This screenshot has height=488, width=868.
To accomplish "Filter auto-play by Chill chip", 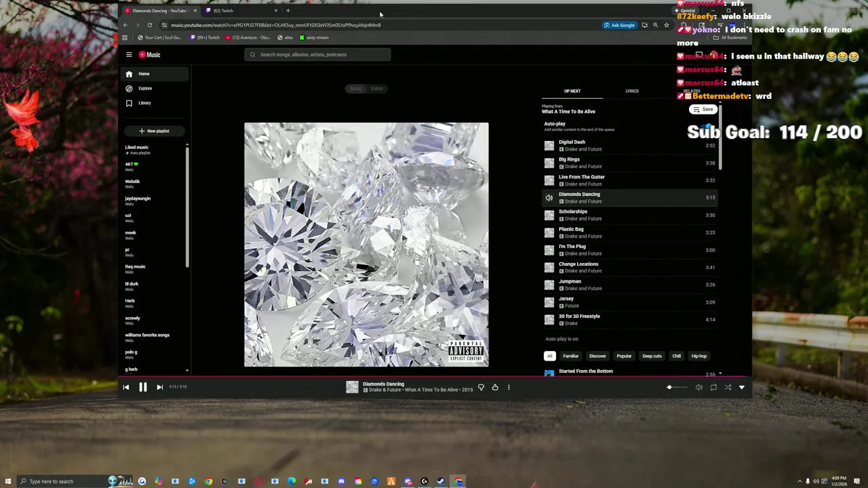I will [676, 356].
